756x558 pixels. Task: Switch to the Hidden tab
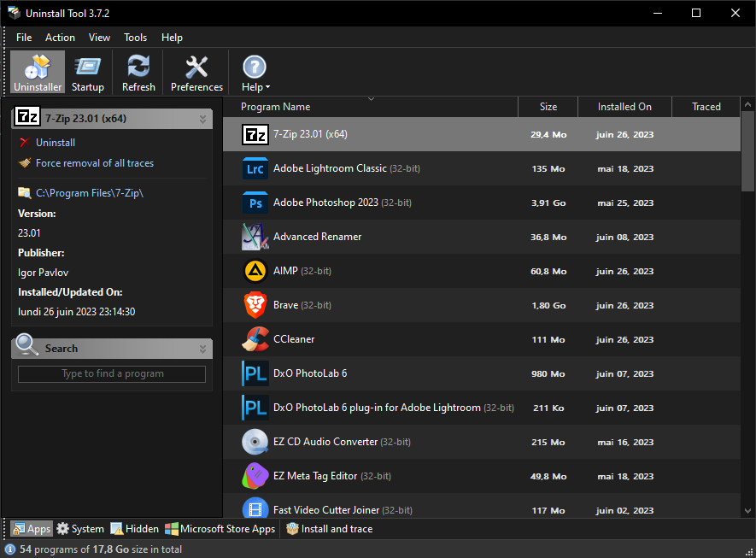[134, 529]
